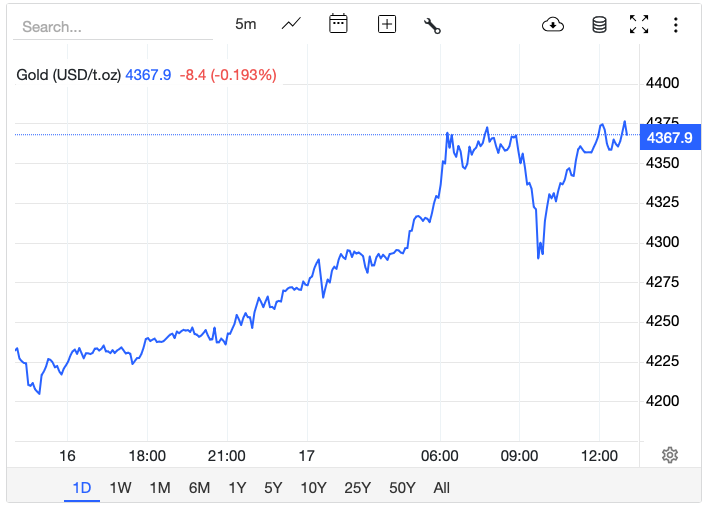This screenshot has width=707, height=511.
Task: Select the 1M time range
Action: click(x=159, y=488)
